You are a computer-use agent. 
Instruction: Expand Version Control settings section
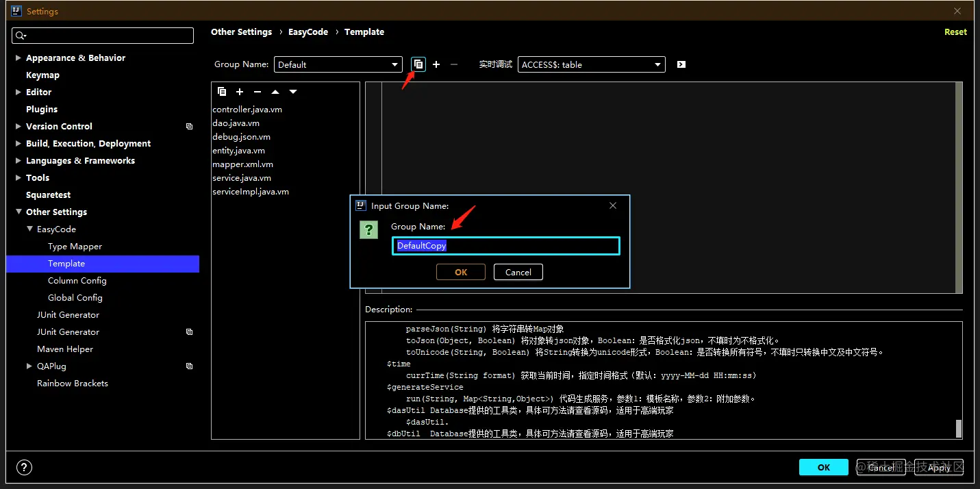[18, 127]
